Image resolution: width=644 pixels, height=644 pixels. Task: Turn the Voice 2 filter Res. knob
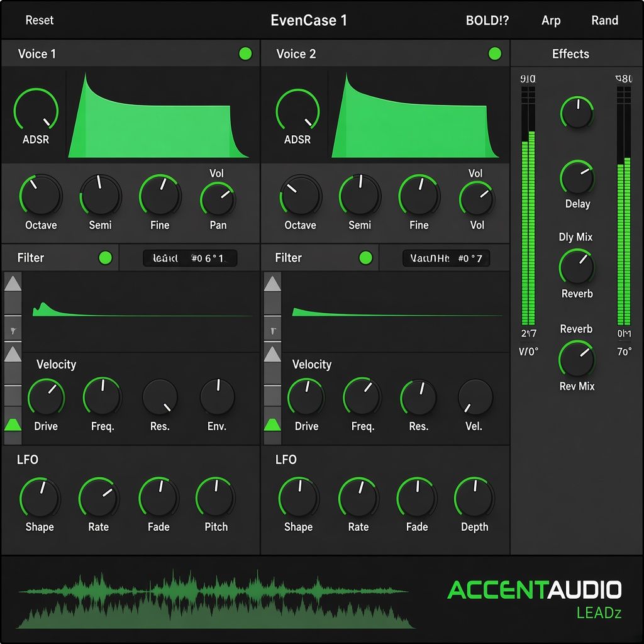point(418,397)
